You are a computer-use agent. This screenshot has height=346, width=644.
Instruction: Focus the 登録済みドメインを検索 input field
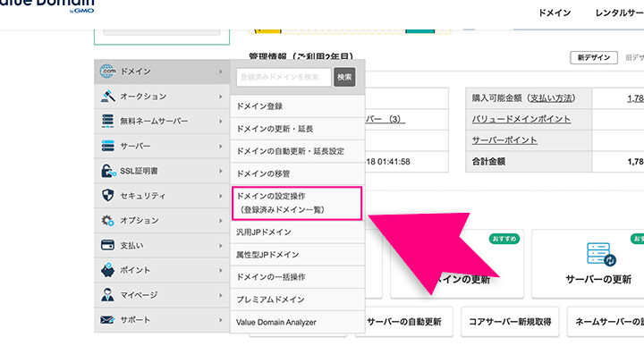(284, 77)
